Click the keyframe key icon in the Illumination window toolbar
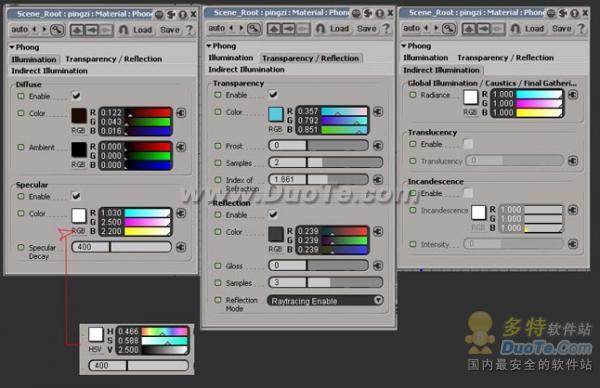 (x=57, y=30)
